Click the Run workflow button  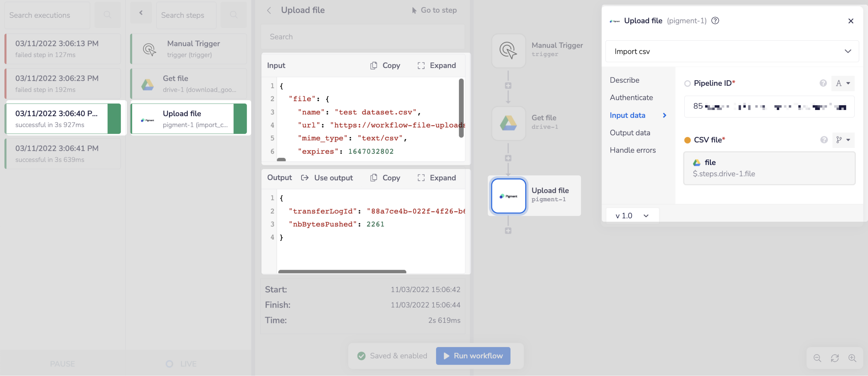click(473, 355)
